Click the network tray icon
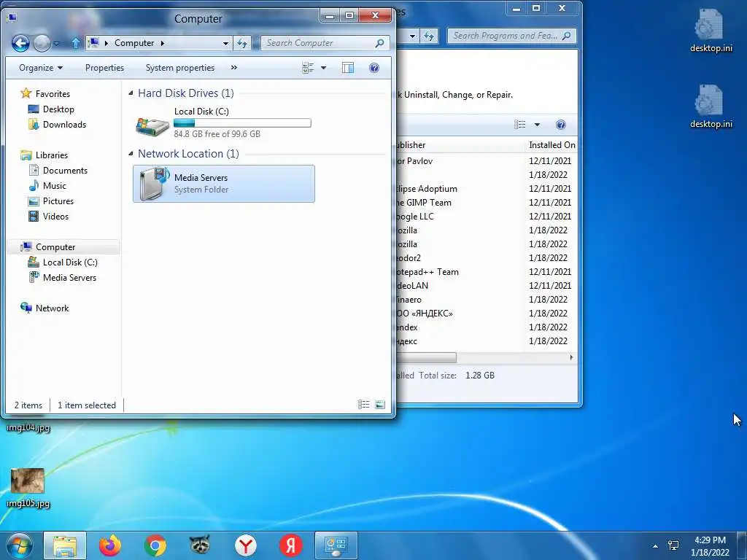The height and width of the screenshot is (560, 747). pos(673,545)
